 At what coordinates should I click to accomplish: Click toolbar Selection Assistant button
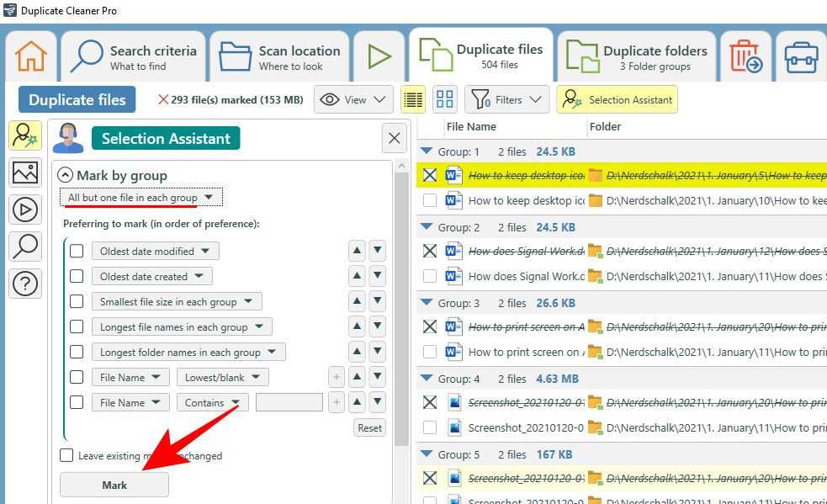(617, 99)
